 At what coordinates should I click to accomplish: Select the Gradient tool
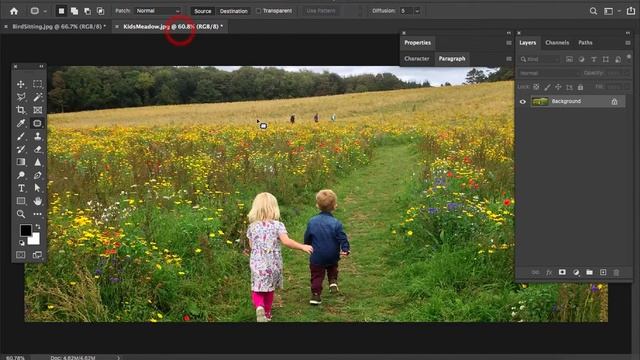20,162
